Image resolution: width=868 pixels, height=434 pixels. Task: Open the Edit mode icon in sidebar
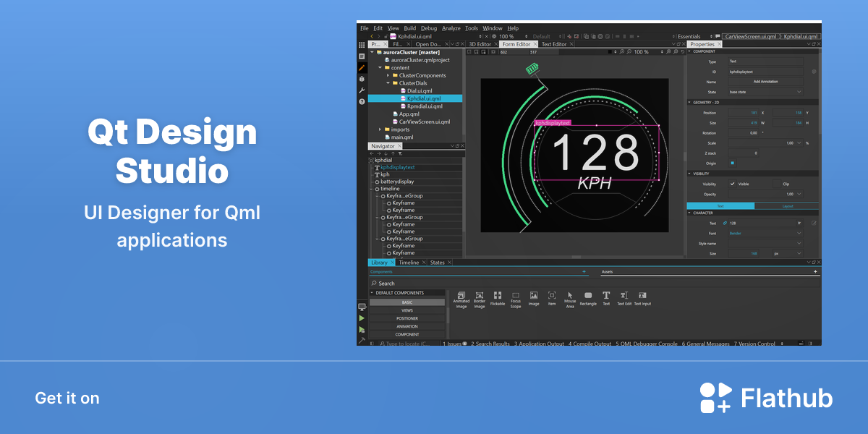(362, 56)
